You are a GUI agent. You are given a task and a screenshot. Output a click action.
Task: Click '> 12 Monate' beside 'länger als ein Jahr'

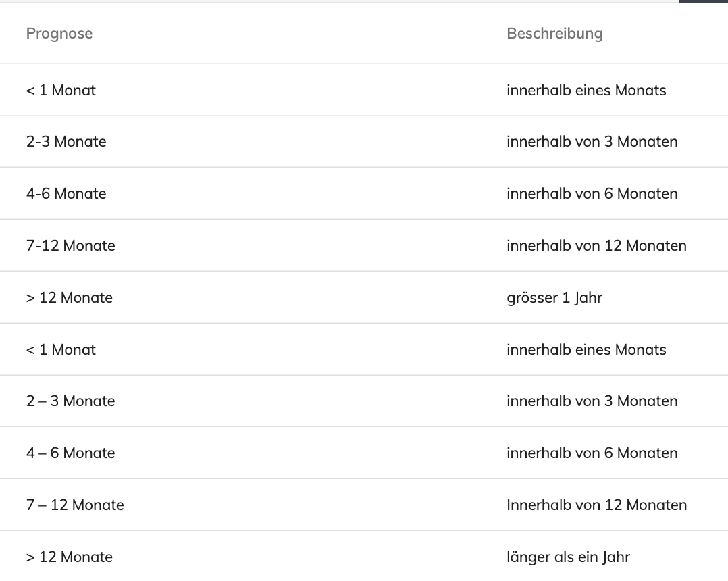point(69,557)
